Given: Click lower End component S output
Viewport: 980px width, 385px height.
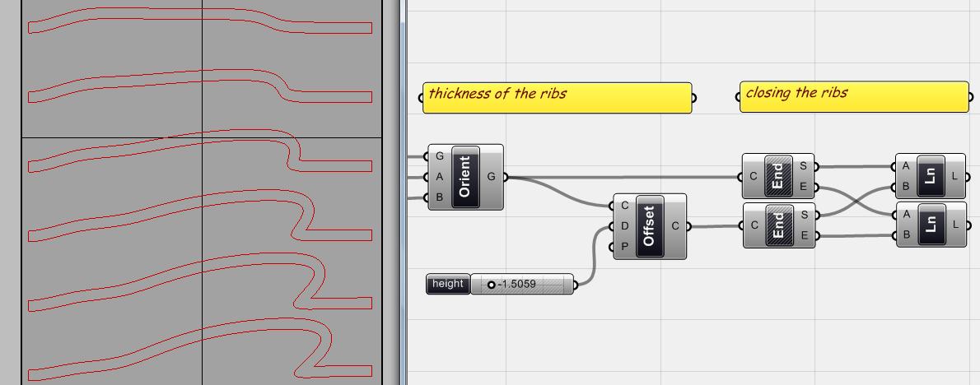Looking at the screenshot, I should coord(805,216).
